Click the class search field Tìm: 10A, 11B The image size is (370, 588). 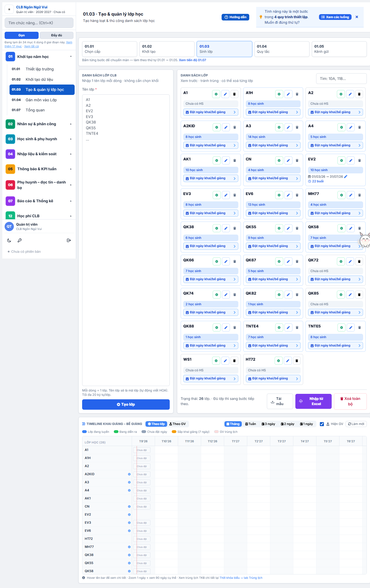click(341, 78)
